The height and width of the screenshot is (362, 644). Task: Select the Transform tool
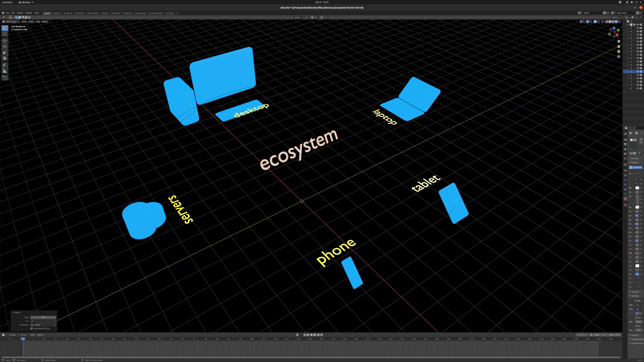(5, 58)
